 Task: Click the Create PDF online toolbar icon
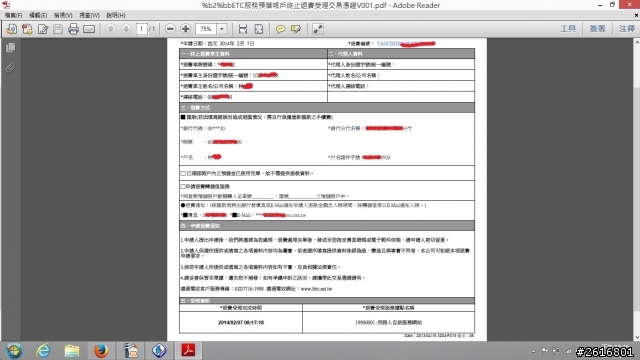point(27,29)
